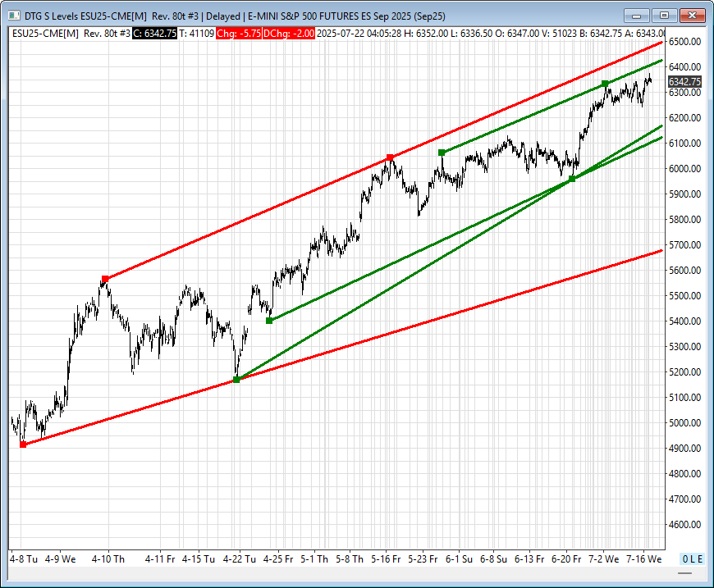The image size is (714, 588).
Task: Click the 'T: 41109' trade count
Action: coord(196,34)
